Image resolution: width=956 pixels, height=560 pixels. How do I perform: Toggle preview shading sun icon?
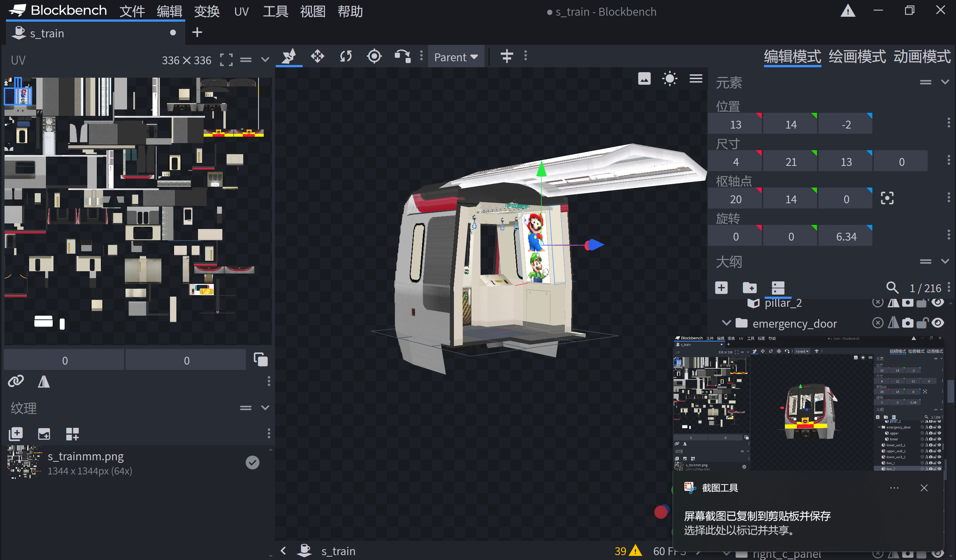(x=670, y=78)
